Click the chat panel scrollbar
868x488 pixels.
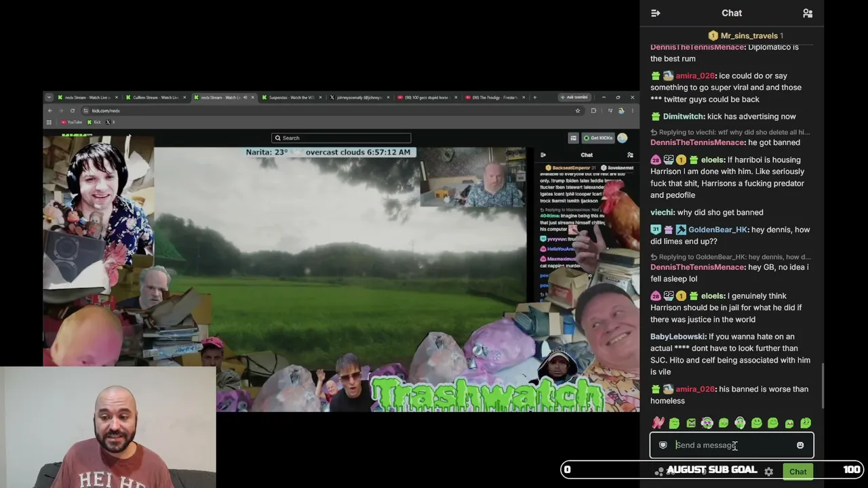tap(822, 385)
